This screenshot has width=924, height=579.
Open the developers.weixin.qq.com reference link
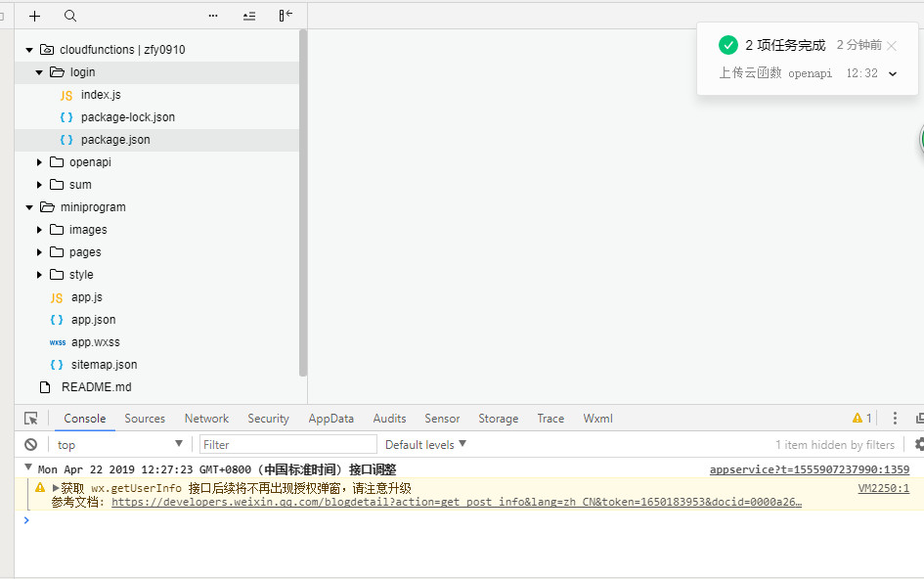tap(457, 502)
